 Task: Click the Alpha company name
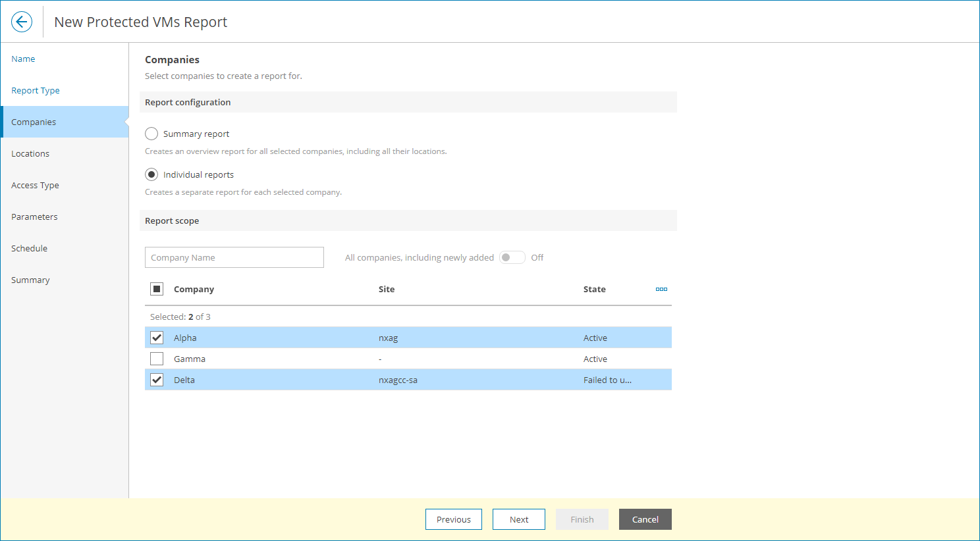(185, 338)
